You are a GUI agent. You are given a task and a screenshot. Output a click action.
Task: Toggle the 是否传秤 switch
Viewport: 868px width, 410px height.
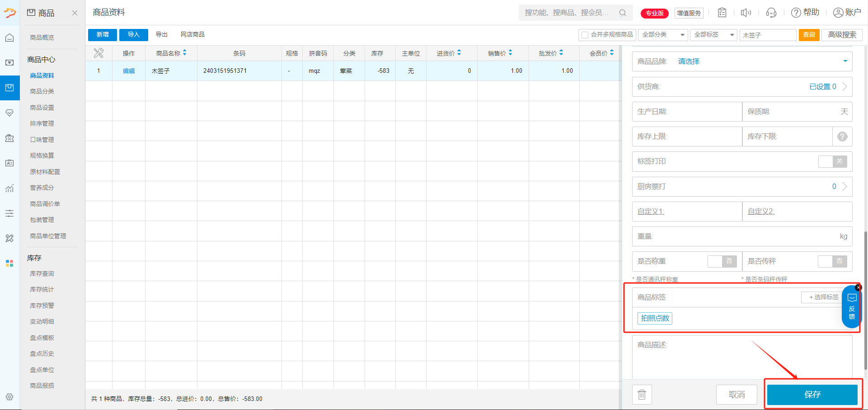[832, 261]
